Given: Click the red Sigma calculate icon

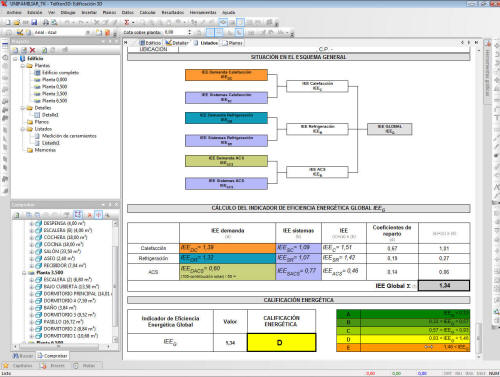Looking at the screenshot, I should click(x=127, y=22).
